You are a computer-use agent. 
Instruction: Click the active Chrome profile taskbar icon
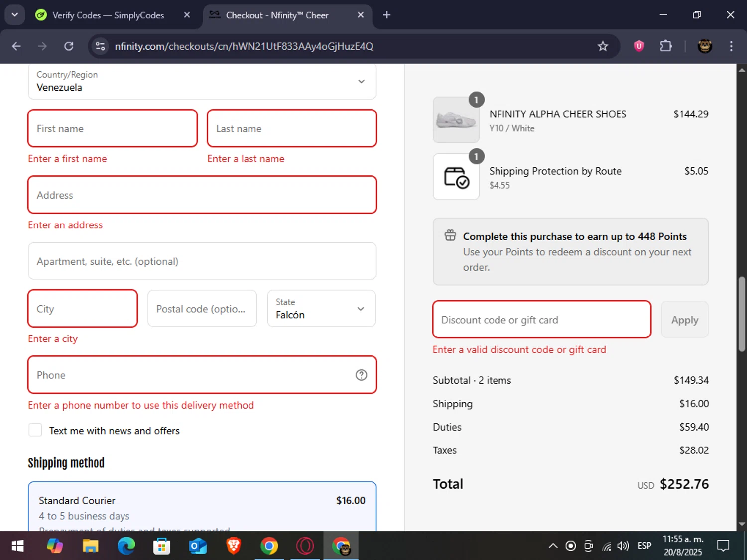click(x=341, y=546)
